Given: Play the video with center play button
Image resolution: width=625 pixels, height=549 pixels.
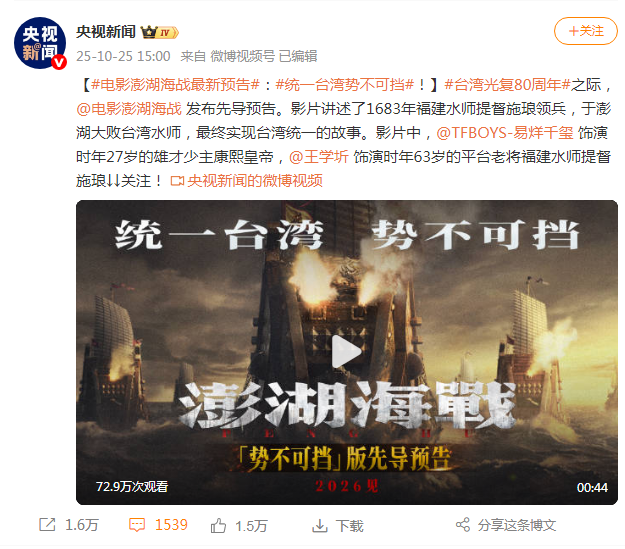Looking at the screenshot, I should tap(346, 352).
